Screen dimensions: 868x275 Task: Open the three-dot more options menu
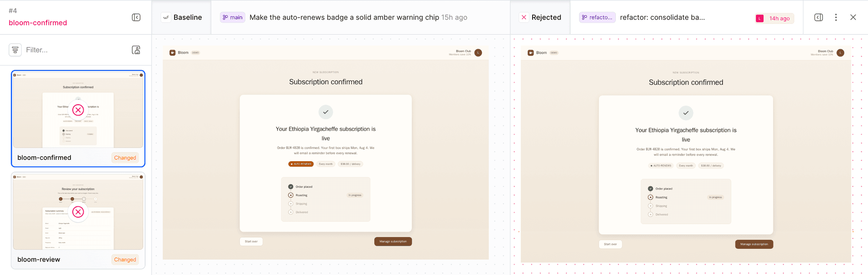pyautogui.click(x=836, y=17)
